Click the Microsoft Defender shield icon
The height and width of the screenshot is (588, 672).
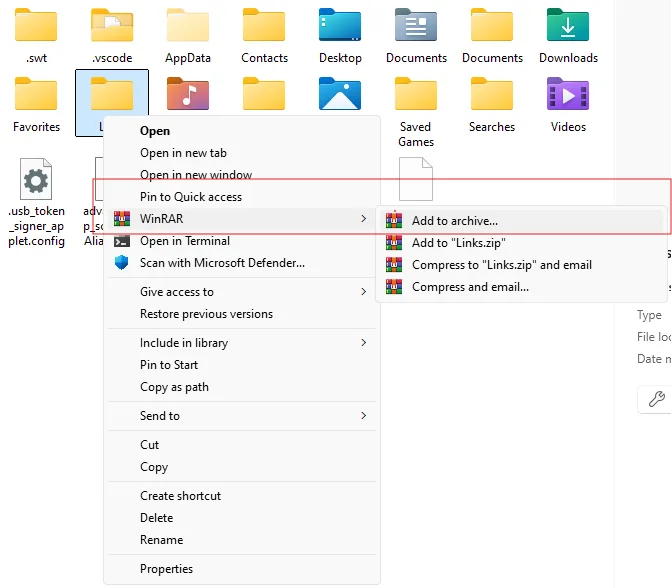tap(122, 262)
